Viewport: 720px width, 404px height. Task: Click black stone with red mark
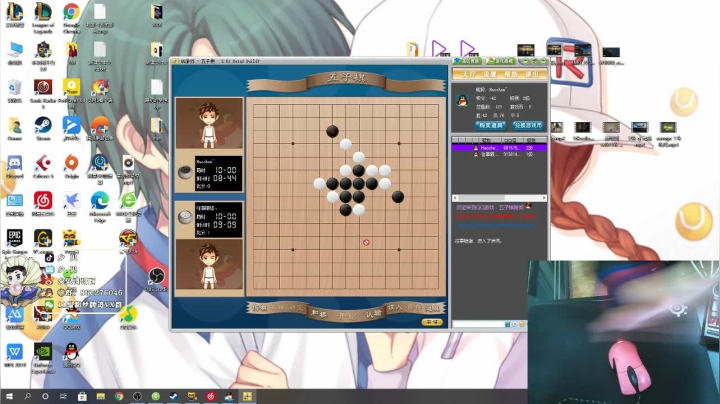(x=332, y=132)
